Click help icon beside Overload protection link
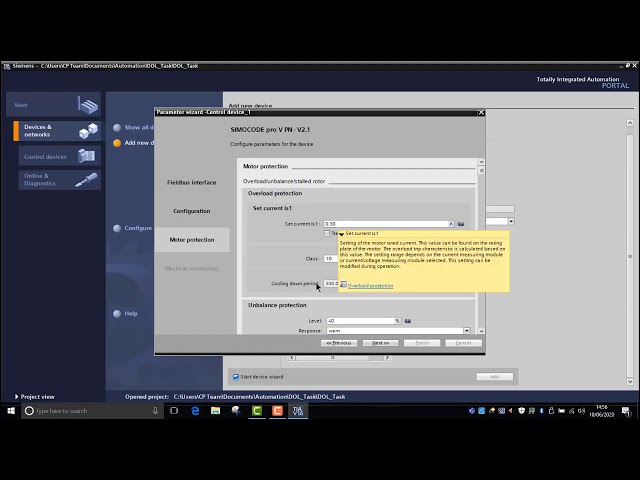The width and height of the screenshot is (640, 480). click(343, 284)
